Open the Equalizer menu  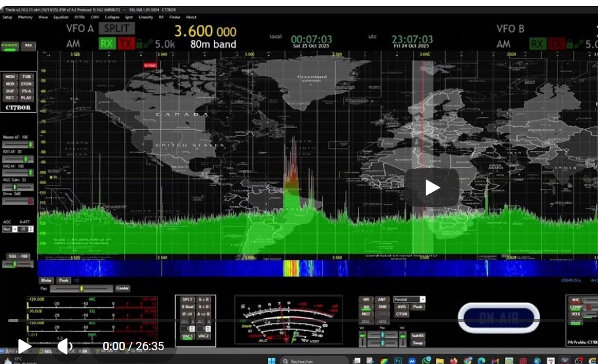[x=61, y=17]
